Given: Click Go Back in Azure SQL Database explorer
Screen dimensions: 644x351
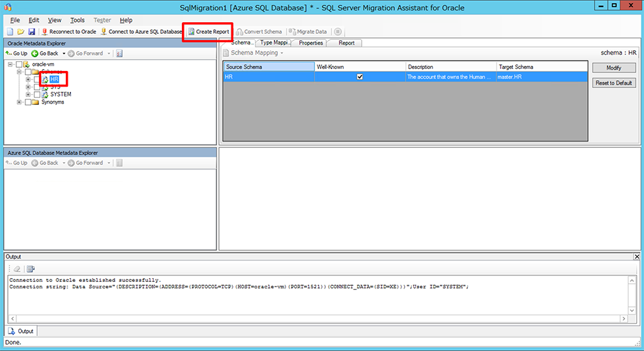Looking at the screenshot, I should tap(45, 163).
